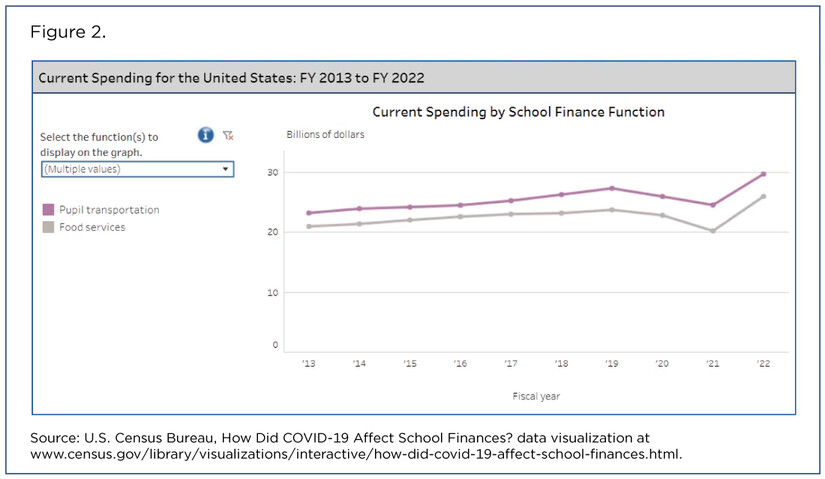Viewport: 825px width, 479px height.
Task: Click the blue information icon
Action: [x=206, y=135]
